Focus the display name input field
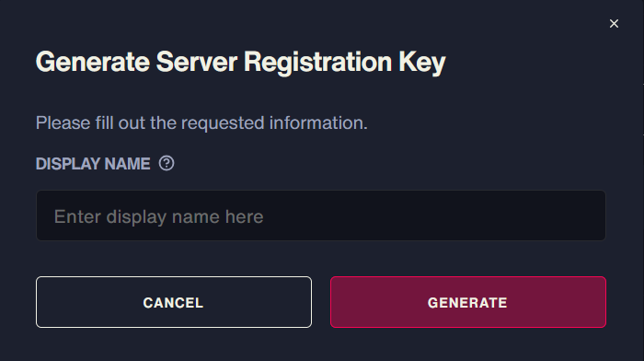 tap(321, 215)
